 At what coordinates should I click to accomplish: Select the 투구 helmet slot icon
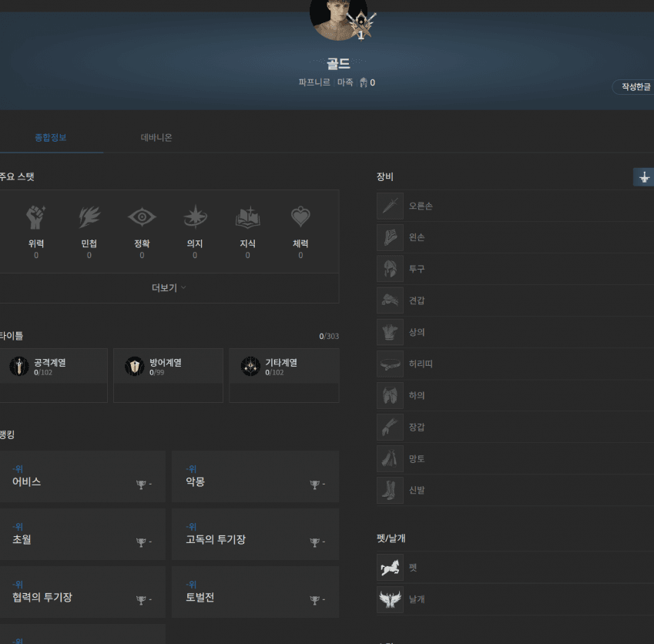[x=390, y=269]
